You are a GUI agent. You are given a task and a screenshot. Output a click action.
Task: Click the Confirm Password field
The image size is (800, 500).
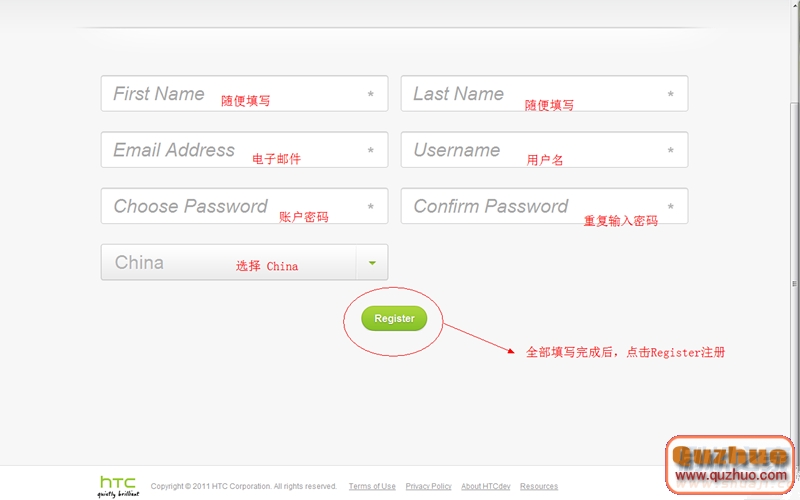click(544, 206)
